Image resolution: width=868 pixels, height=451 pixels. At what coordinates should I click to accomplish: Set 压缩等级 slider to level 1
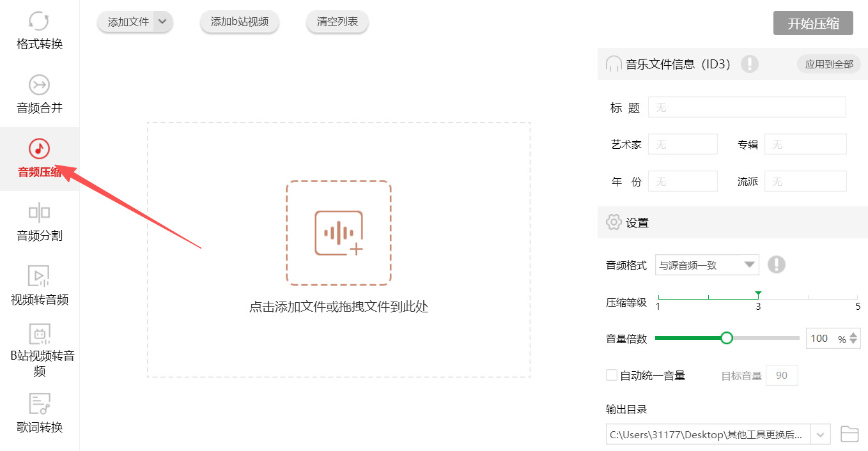click(658, 298)
